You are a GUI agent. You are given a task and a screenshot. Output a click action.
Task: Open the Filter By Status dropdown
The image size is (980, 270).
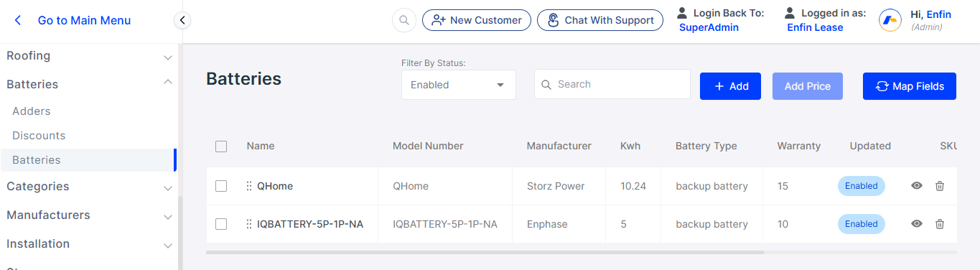[458, 85]
